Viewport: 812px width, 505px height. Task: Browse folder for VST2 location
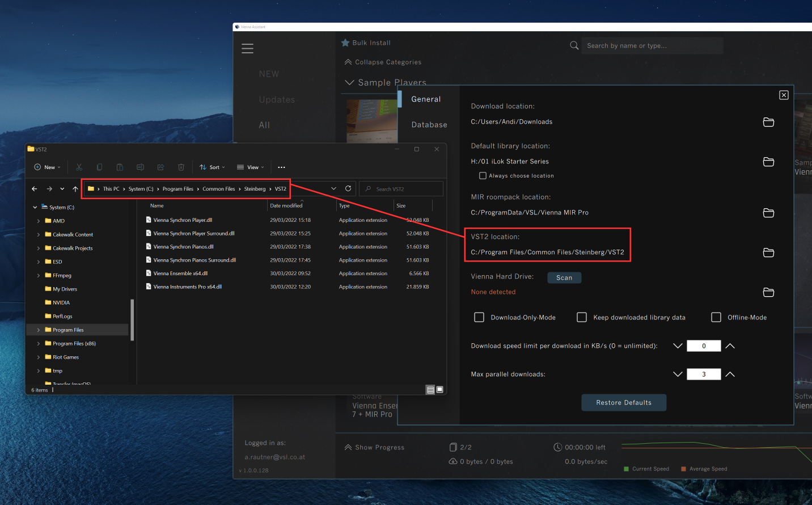768,253
